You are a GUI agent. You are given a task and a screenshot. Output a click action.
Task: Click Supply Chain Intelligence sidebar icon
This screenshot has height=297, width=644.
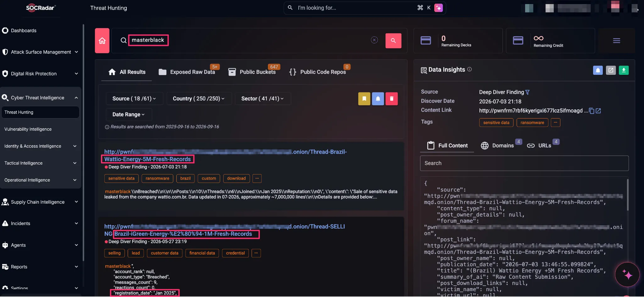coord(5,202)
